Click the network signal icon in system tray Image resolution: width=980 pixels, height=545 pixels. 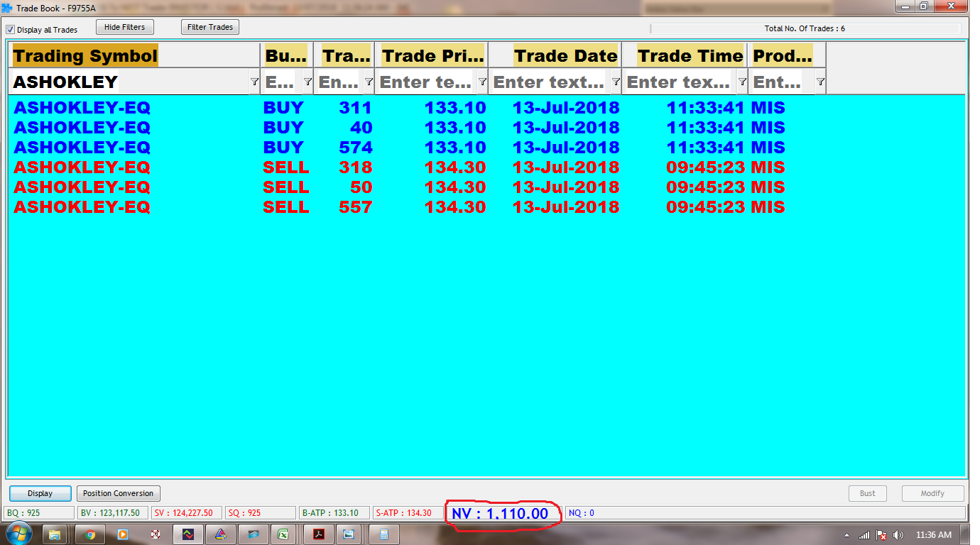pos(864,534)
